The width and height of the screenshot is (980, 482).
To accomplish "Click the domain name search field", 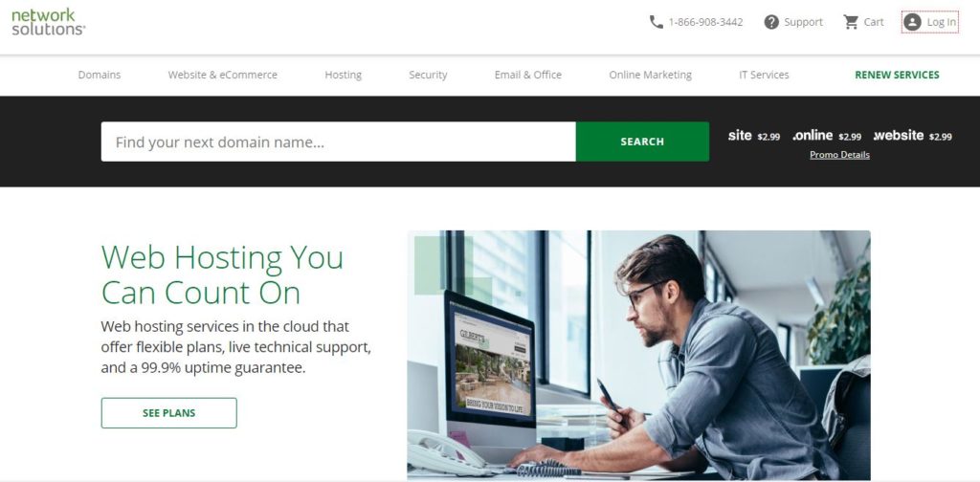I will click(x=338, y=142).
